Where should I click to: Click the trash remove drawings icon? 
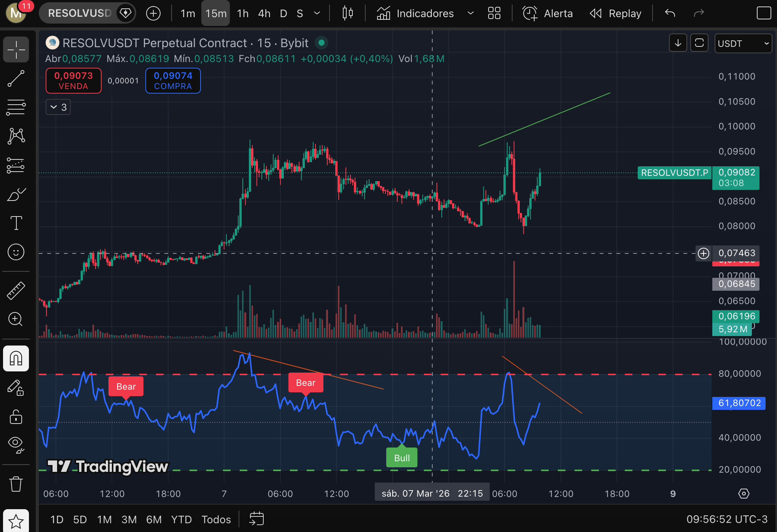click(x=16, y=484)
